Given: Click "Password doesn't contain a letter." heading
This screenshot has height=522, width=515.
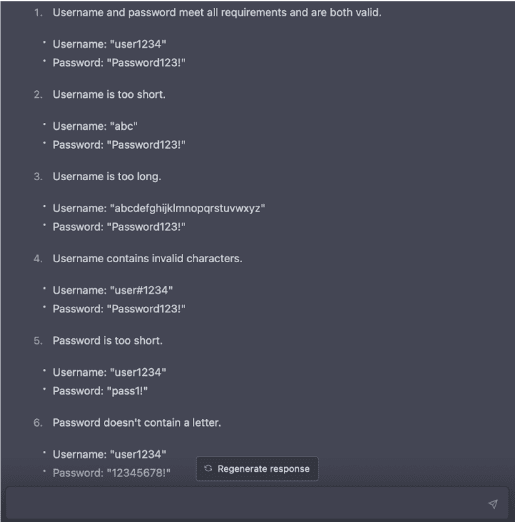Looking at the screenshot, I should click(x=137, y=422).
